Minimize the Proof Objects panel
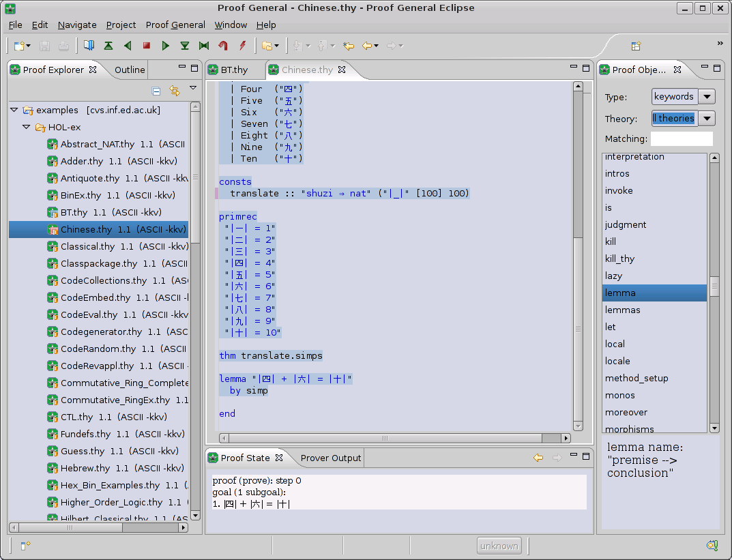The image size is (732, 560). coord(705,68)
